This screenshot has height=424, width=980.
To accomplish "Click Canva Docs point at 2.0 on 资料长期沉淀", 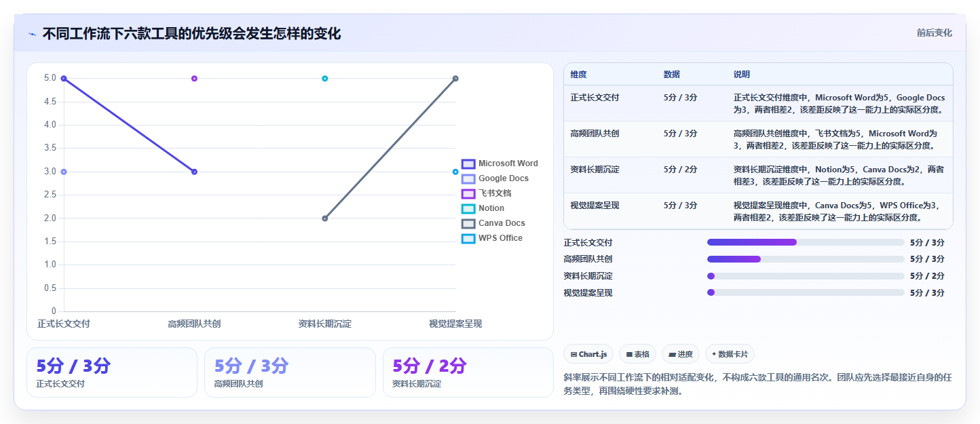I will pyautogui.click(x=325, y=218).
